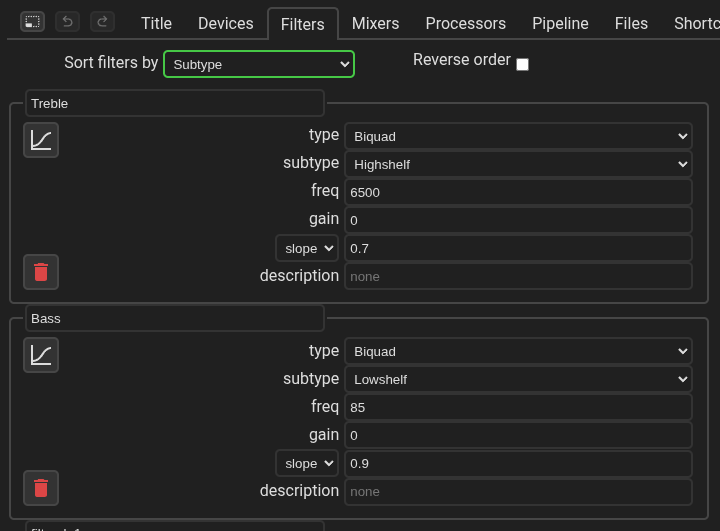Click the Treble description field
Image resolution: width=720 pixels, height=531 pixels.
pyautogui.click(x=518, y=276)
